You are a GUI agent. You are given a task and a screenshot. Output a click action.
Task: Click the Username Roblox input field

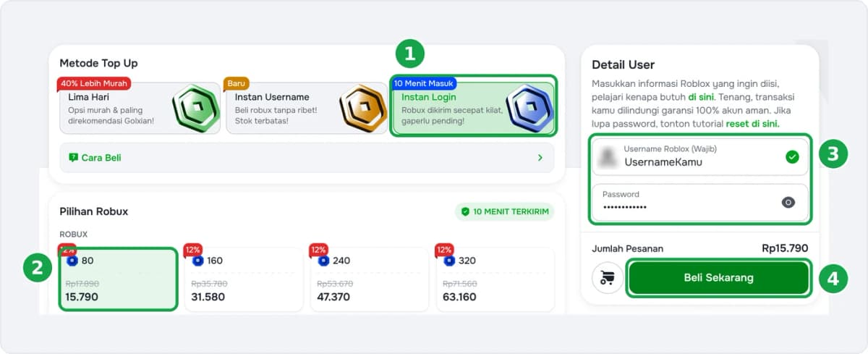click(x=701, y=156)
